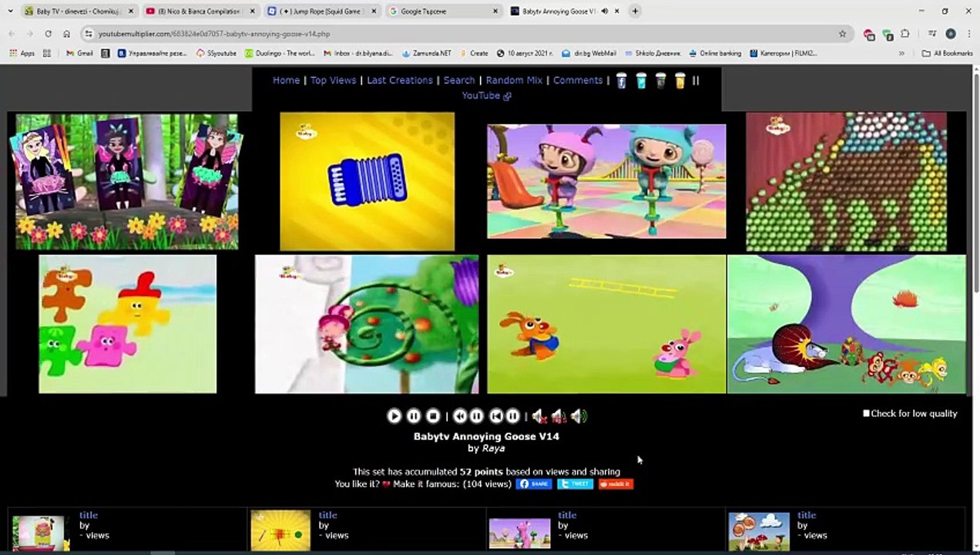Click the Facebook cup icon in top menu
This screenshot has height=555, width=980.
tap(622, 80)
